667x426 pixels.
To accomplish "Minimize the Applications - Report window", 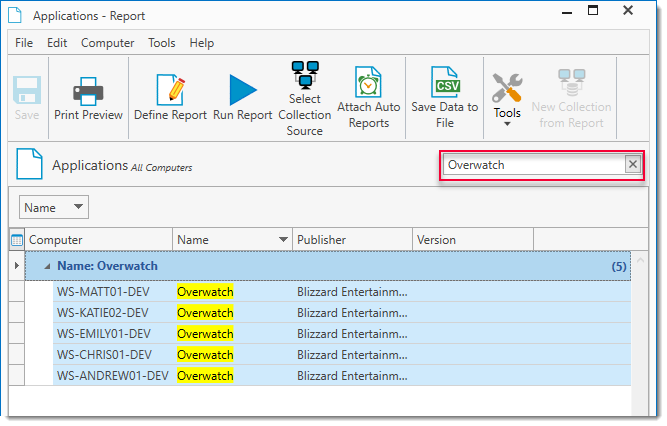I will (x=567, y=11).
